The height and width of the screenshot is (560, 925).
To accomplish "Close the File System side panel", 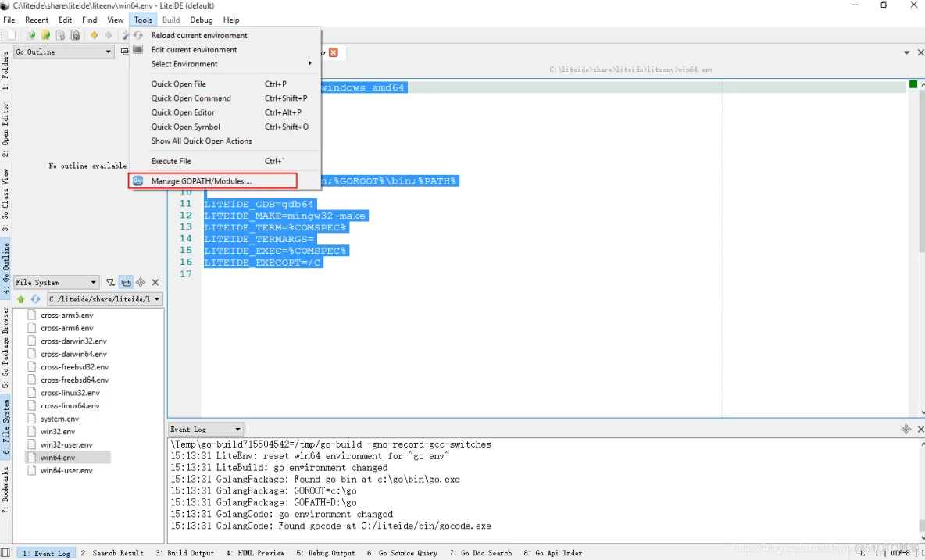I will [x=155, y=283].
